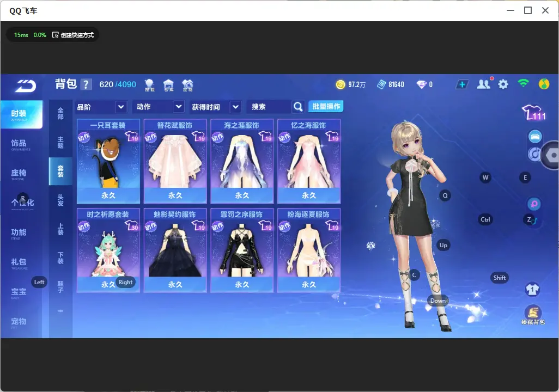
Task: Click the 动作 badge on 罪罚之序服饰
Action: click(218, 226)
